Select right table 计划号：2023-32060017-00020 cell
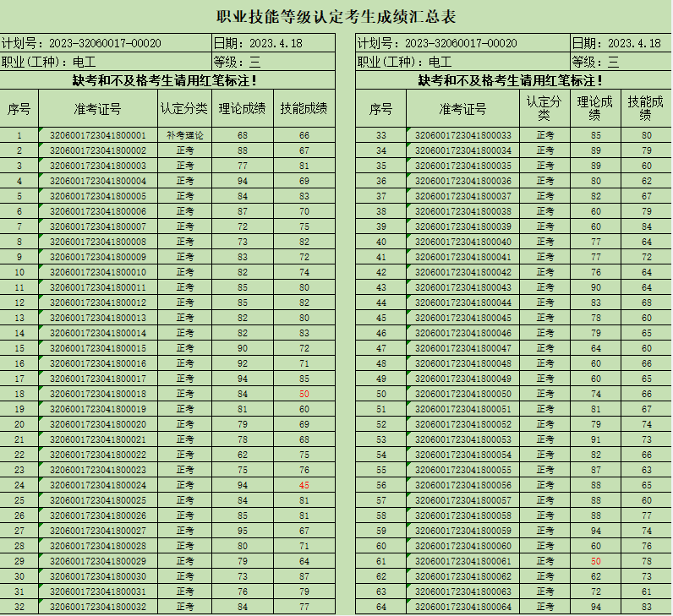This screenshot has width=673, height=616. pos(462,43)
